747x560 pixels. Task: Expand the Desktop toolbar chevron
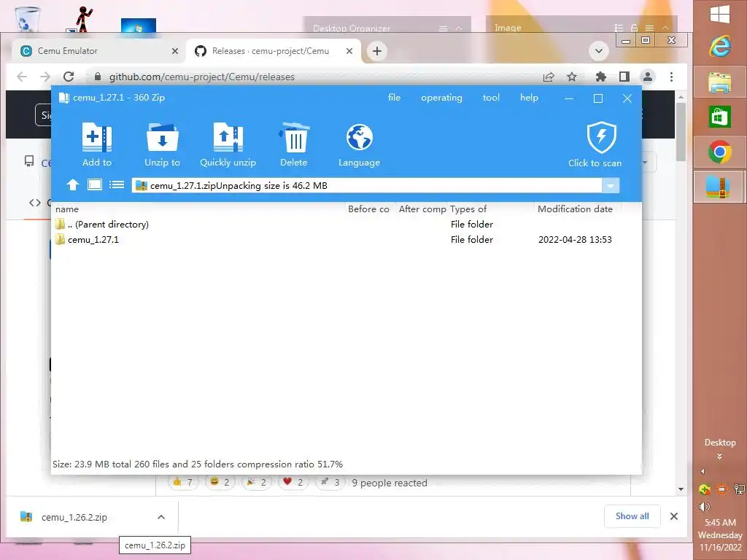(x=719, y=456)
